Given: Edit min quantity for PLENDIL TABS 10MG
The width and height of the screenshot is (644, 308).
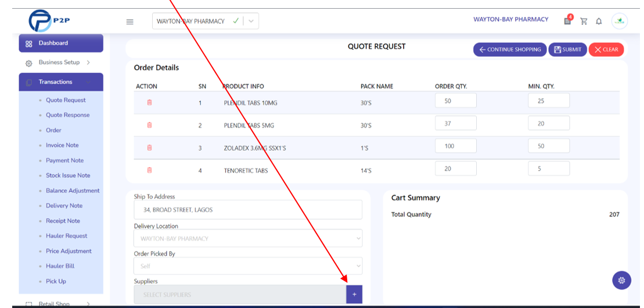Looking at the screenshot, I should 549,100.
